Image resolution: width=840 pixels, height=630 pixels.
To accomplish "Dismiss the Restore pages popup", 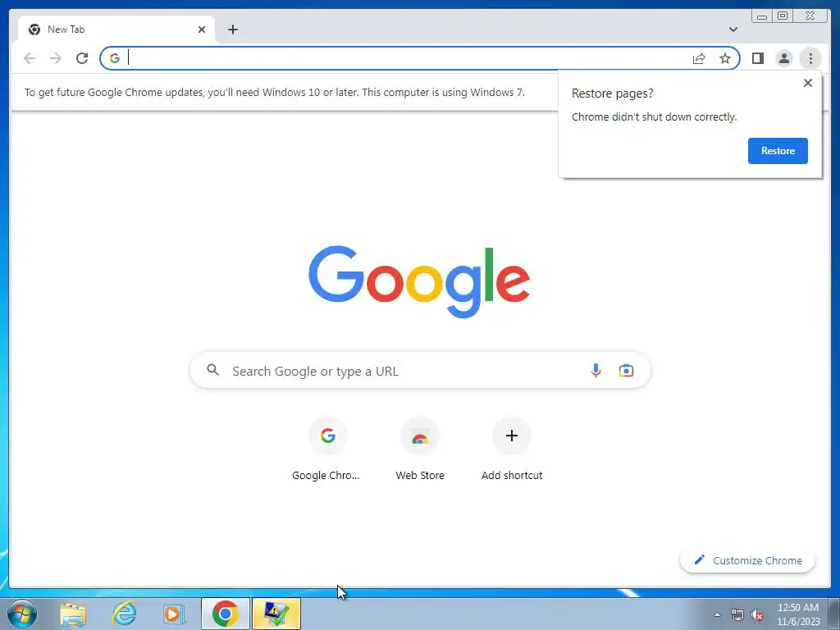I will point(808,83).
